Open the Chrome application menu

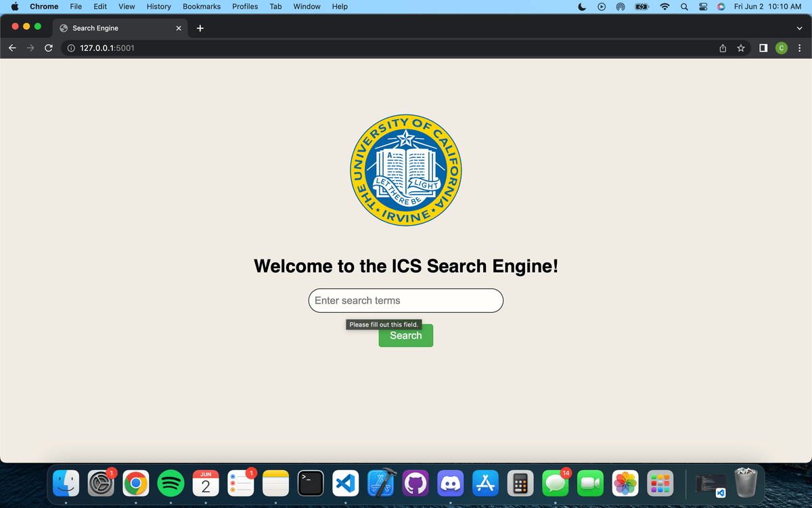[44, 7]
